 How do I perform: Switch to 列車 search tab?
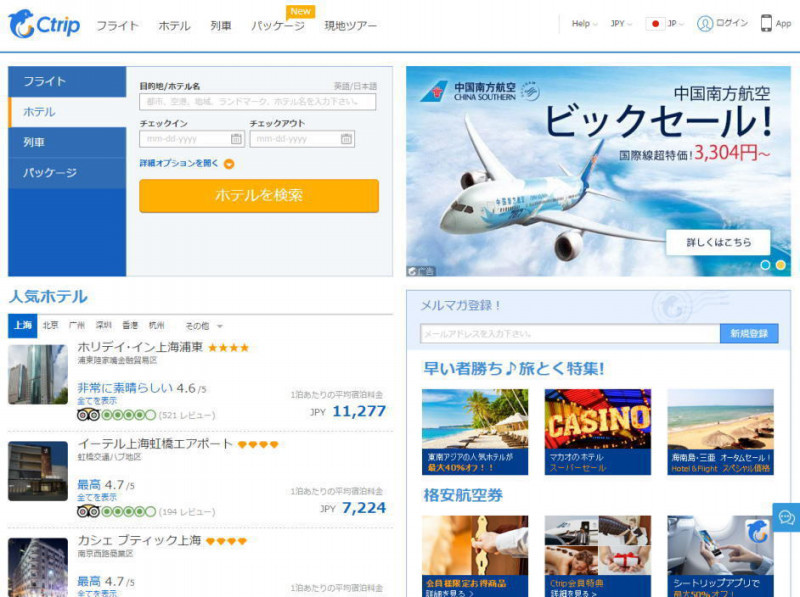pos(67,142)
